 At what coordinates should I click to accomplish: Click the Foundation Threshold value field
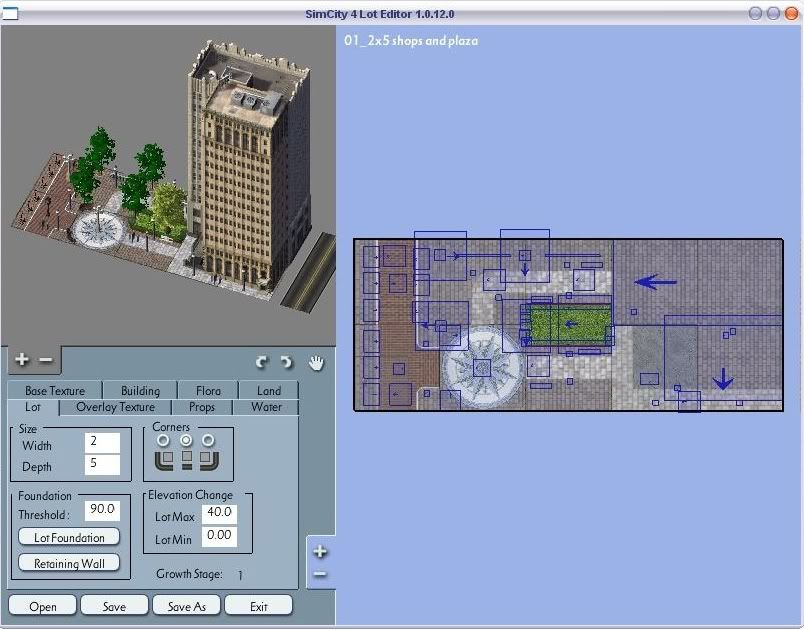[102, 511]
